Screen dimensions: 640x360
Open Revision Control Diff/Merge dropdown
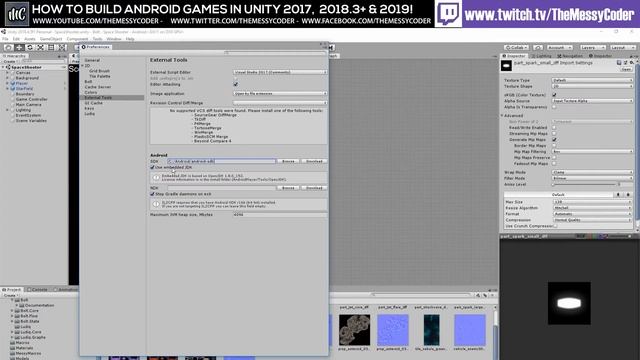(280, 103)
